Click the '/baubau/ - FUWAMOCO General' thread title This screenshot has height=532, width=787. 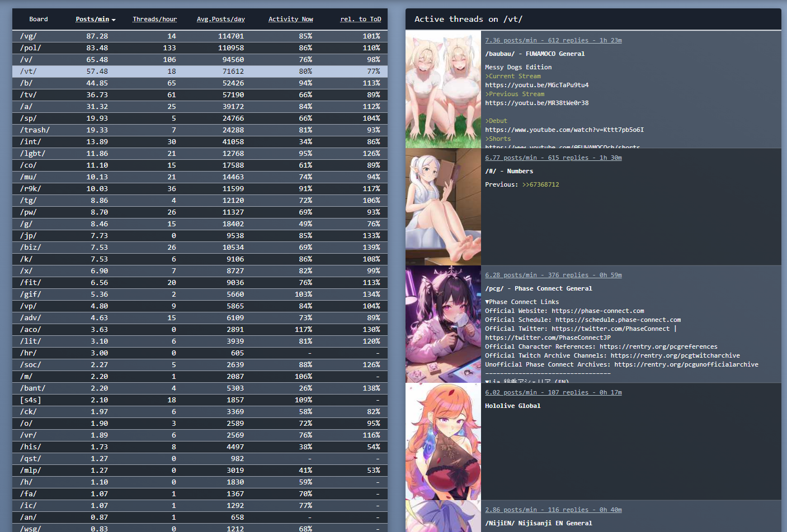tap(535, 54)
